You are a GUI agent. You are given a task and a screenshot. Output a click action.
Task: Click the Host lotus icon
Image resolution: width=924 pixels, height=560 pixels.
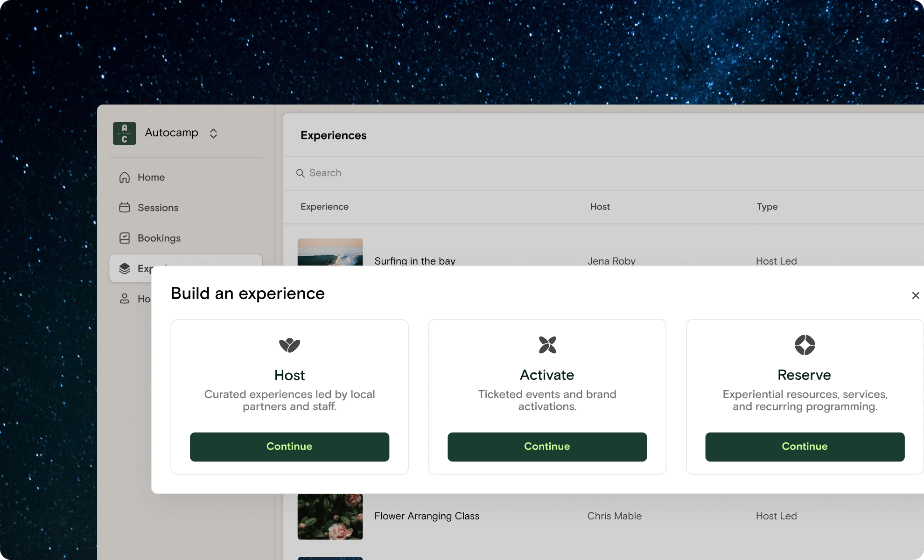point(289,345)
